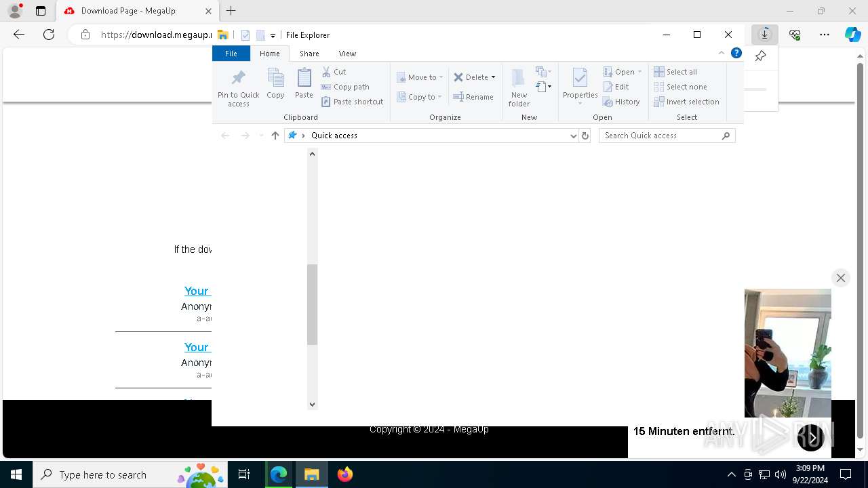
Task: Close the Download Page - MegaUp tab
Action: tap(208, 11)
